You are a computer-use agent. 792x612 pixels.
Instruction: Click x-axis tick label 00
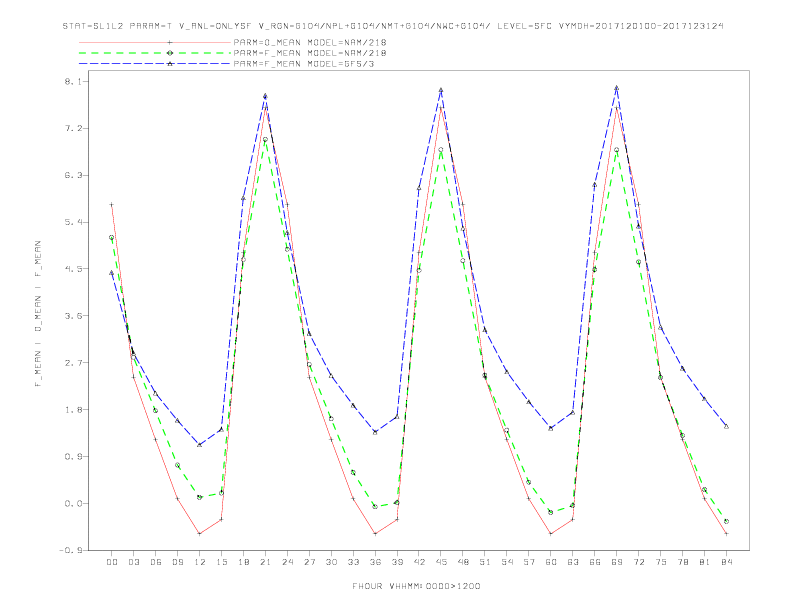112,562
